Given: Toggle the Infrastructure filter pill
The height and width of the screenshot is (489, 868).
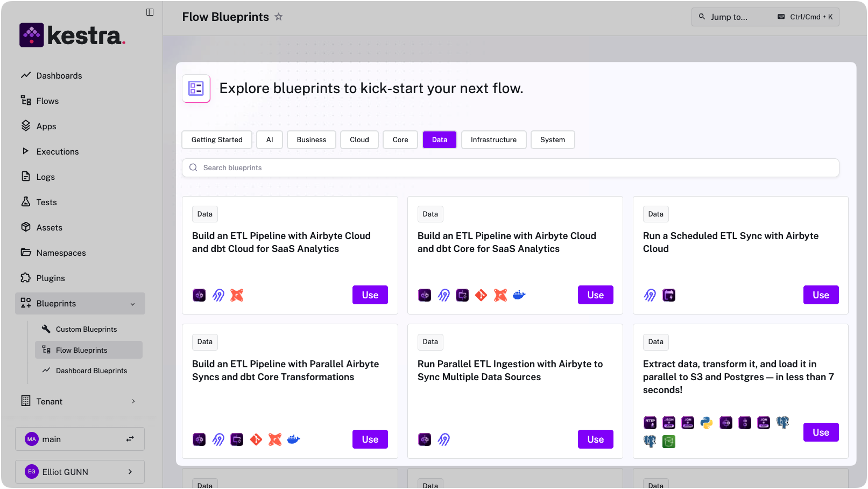Looking at the screenshot, I should pos(493,139).
